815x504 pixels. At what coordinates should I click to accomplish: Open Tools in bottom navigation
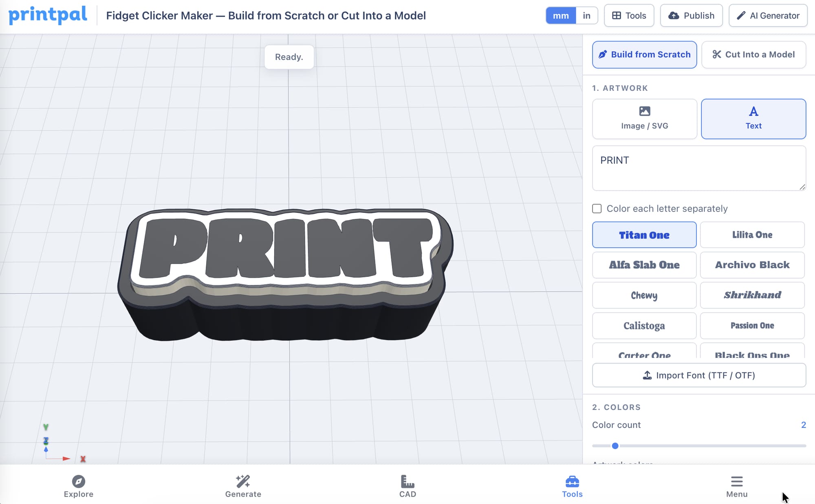(x=572, y=486)
